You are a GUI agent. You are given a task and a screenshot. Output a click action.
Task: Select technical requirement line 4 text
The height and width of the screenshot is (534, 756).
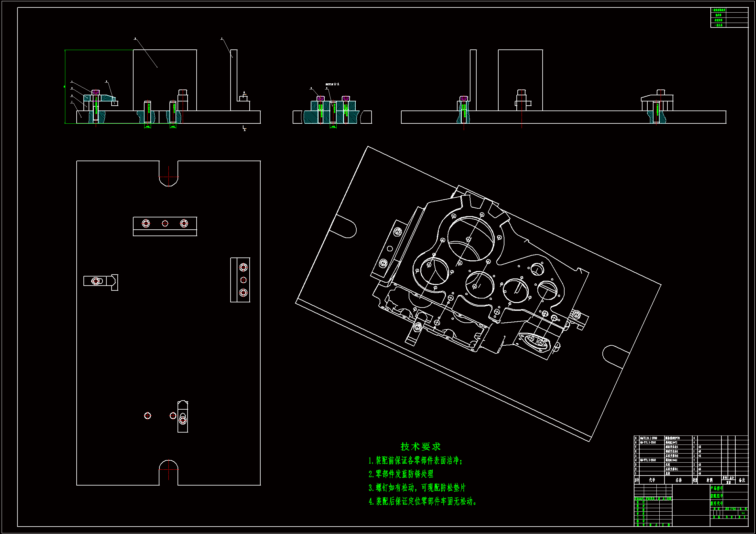(422, 501)
